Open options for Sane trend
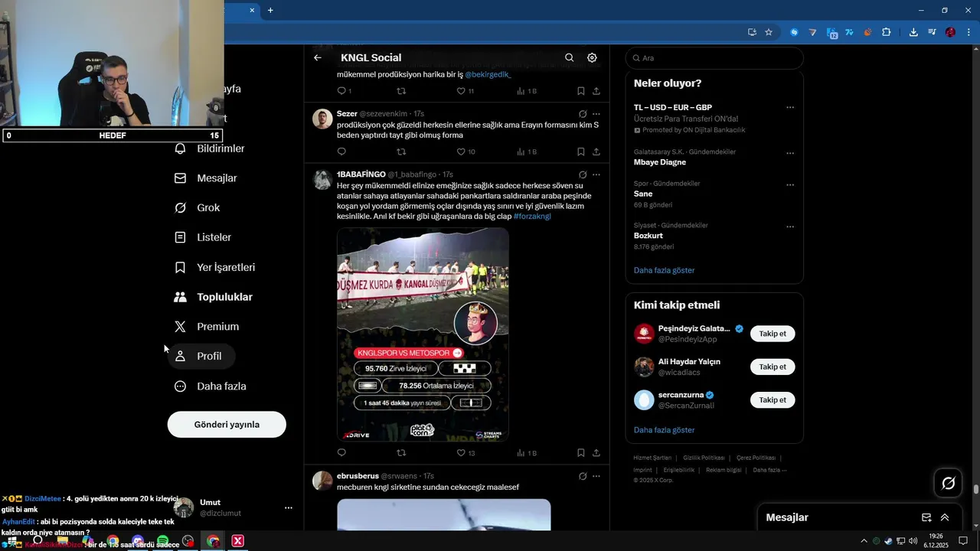The image size is (980, 551). click(790, 184)
